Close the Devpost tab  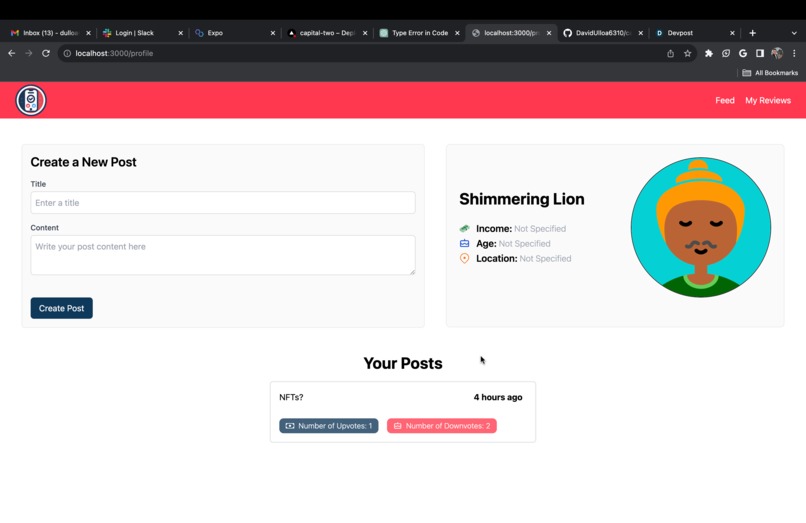point(732,33)
